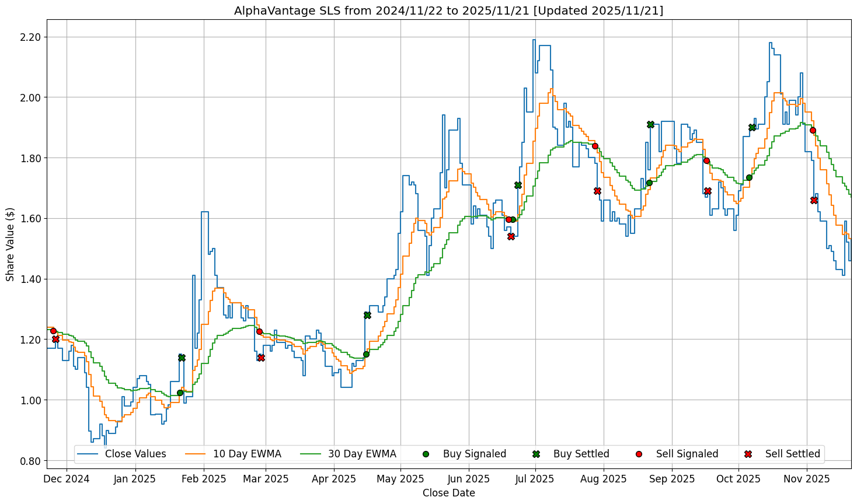Click the Sell Signaled red dot in legend

pos(639,454)
